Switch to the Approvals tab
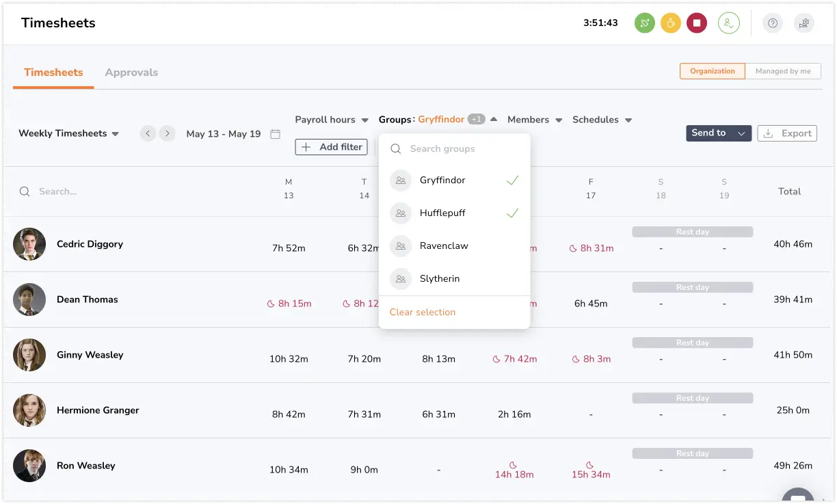This screenshot has width=837, height=504. tap(131, 72)
